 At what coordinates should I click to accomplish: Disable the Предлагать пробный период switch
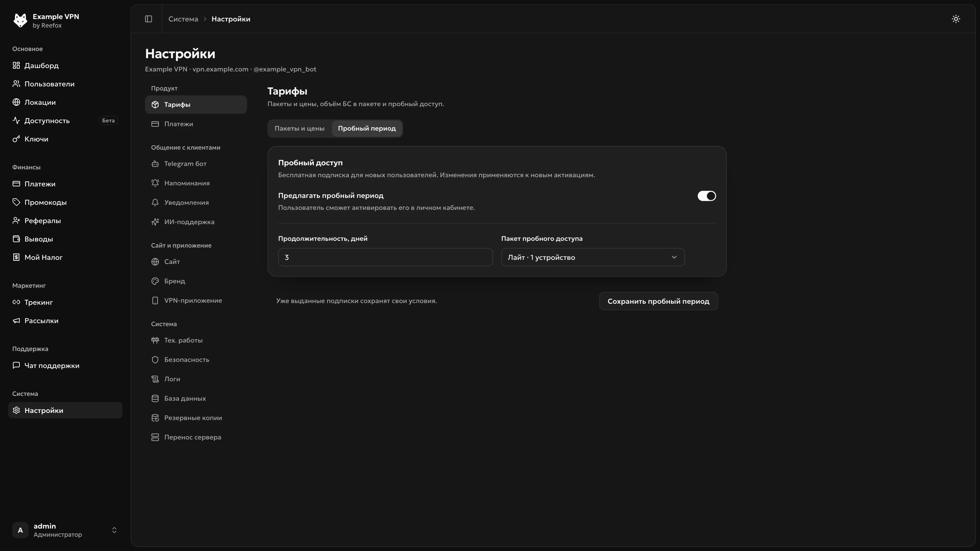706,196
